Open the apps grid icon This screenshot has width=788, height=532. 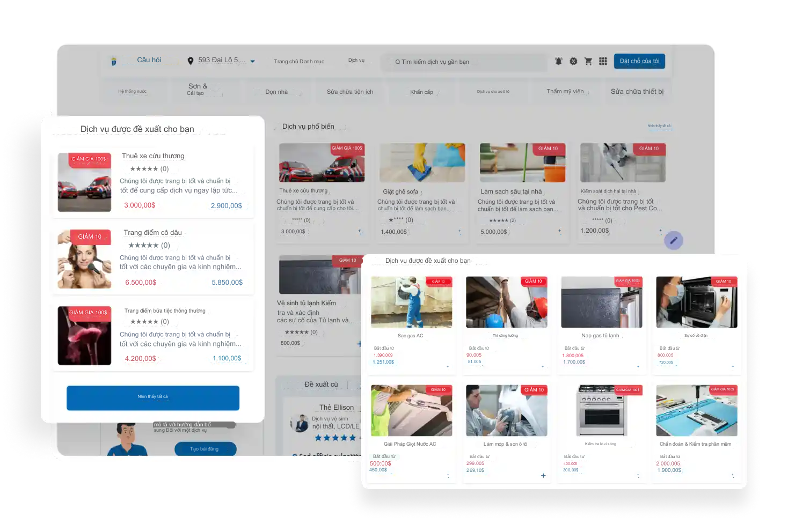[603, 61]
